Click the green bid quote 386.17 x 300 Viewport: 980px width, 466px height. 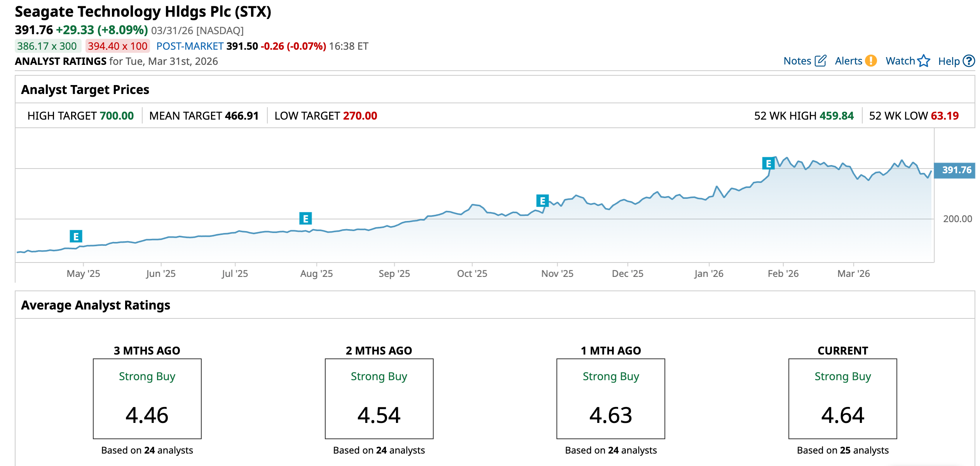click(x=47, y=46)
